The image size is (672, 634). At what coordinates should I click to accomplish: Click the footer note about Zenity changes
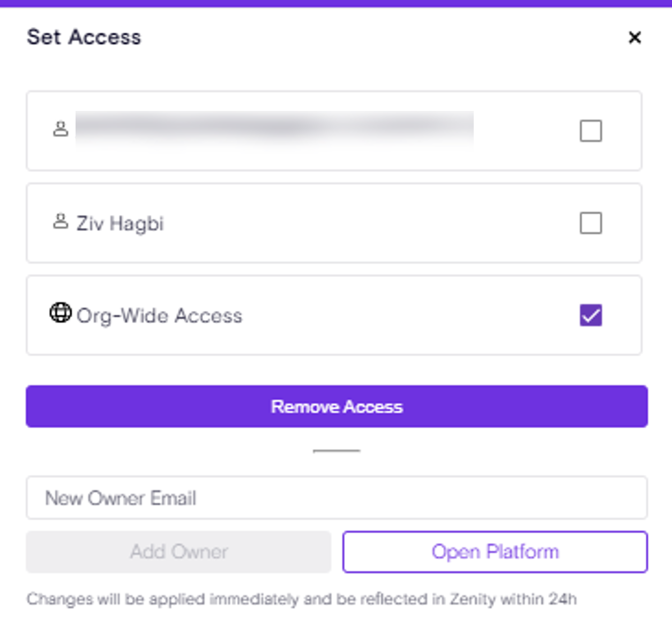pos(302,599)
